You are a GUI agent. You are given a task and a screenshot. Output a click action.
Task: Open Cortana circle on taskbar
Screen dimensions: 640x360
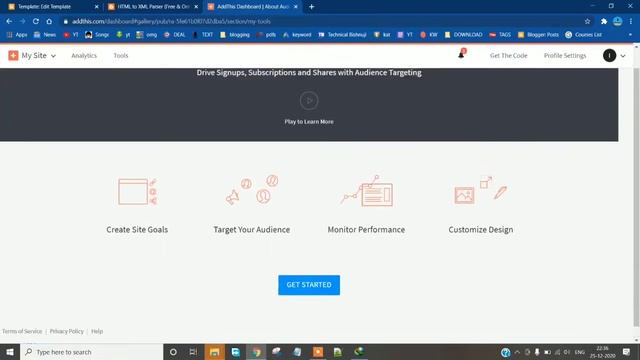tap(173, 352)
